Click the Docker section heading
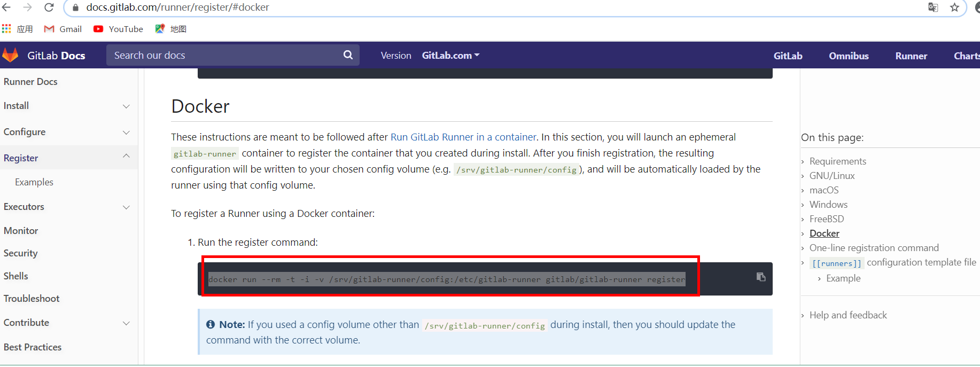Image resolution: width=980 pixels, height=367 pixels. pyautogui.click(x=200, y=106)
